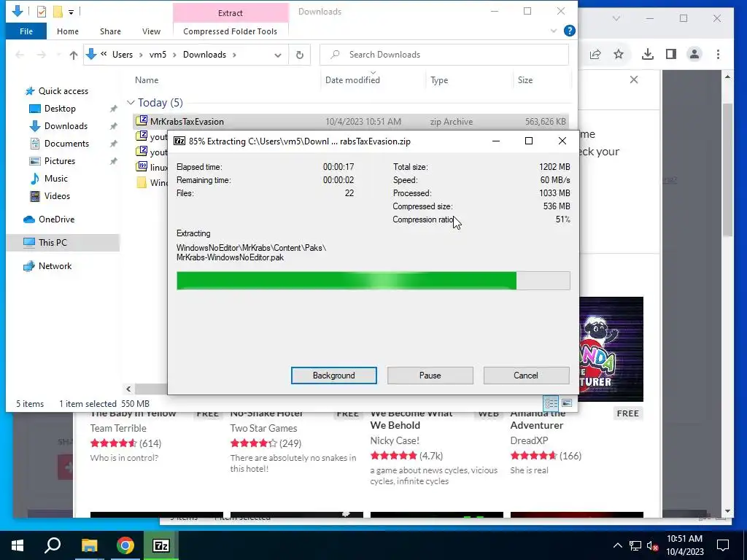The image size is (747, 560).
Task: Send the extraction to Background
Action: pos(333,376)
